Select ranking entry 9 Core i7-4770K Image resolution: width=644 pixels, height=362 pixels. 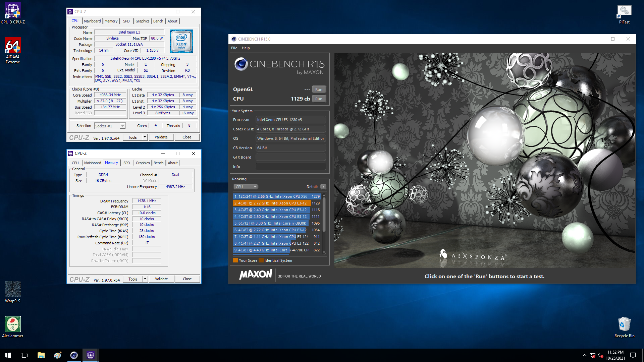tap(277, 250)
